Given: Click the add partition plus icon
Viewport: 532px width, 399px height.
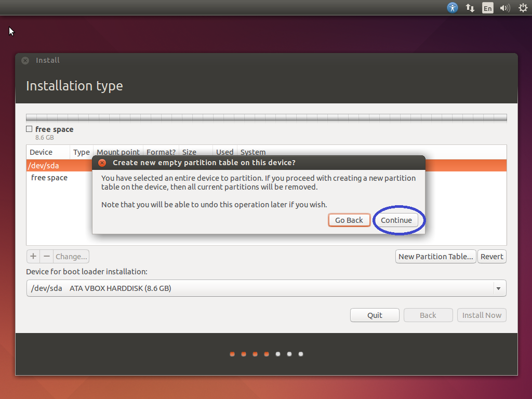Looking at the screenshot, I should pos(33,256).
